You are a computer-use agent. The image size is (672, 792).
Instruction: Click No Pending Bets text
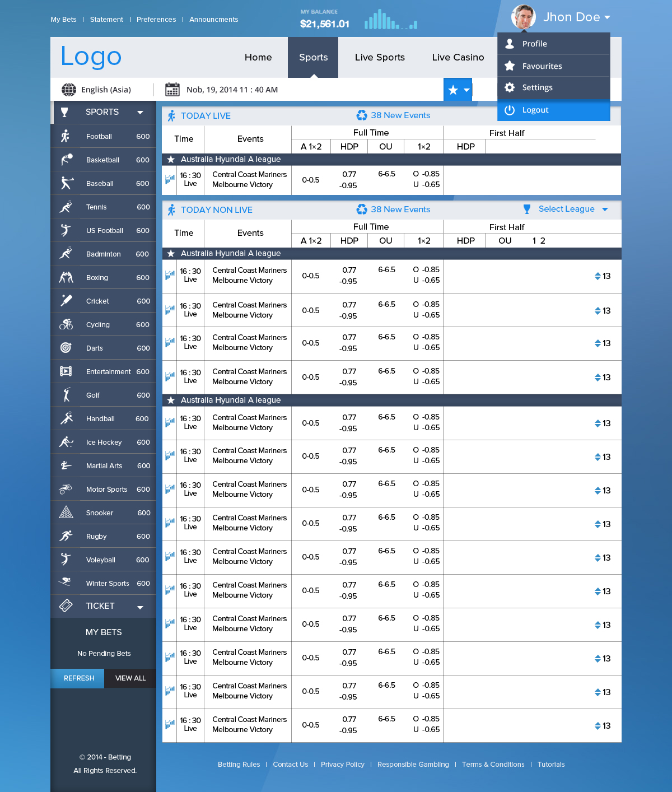pyautogui.click(x=104, y=654)
